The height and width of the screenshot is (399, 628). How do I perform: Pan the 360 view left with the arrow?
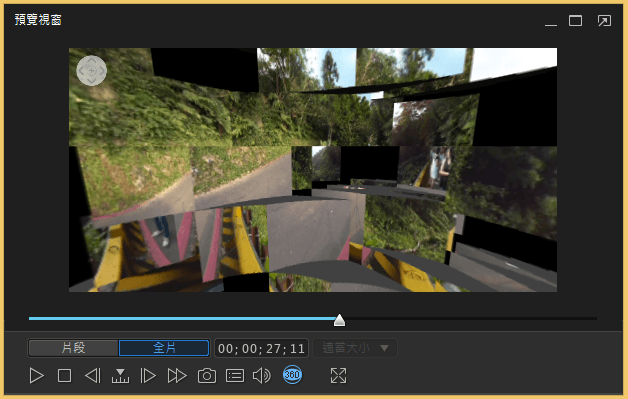(x=81, y=71)
